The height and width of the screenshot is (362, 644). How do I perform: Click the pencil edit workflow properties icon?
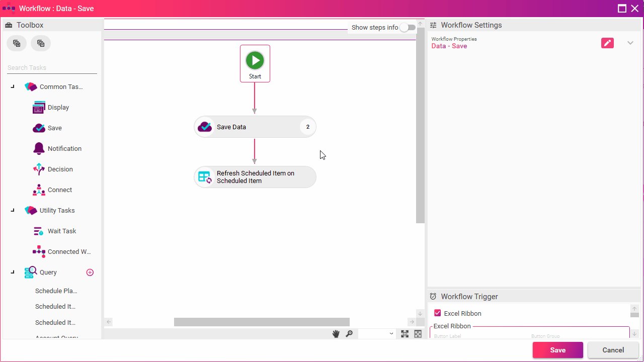point(607,43)
